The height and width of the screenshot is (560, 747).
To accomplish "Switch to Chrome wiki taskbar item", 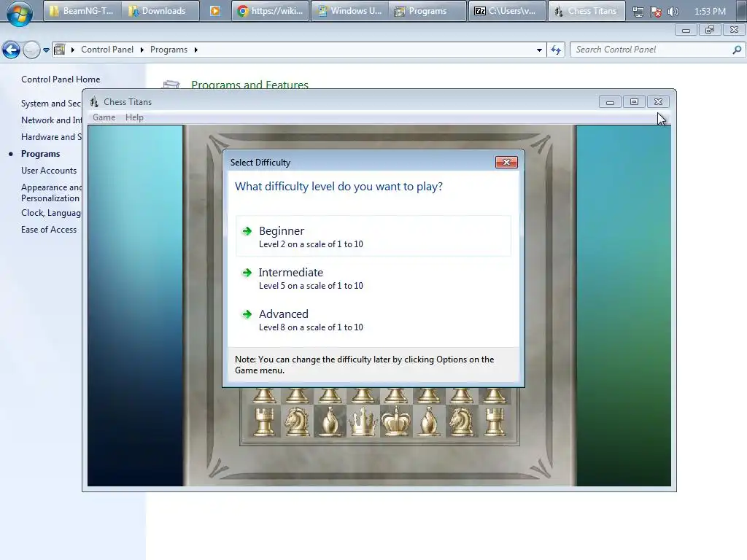I will pos(270,11).
